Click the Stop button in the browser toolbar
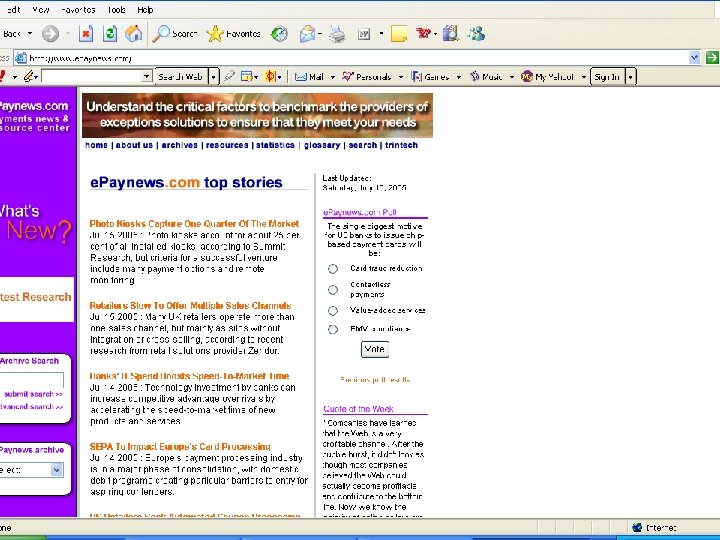The height and width of the screenshot is (540, 720). [x=86, y=34]
